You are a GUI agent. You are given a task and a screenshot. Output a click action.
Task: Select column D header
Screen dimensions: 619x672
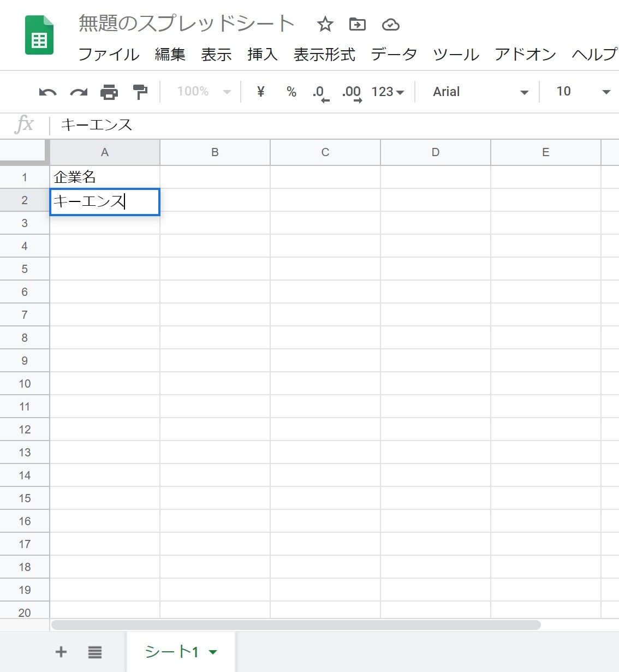(436, 152)
